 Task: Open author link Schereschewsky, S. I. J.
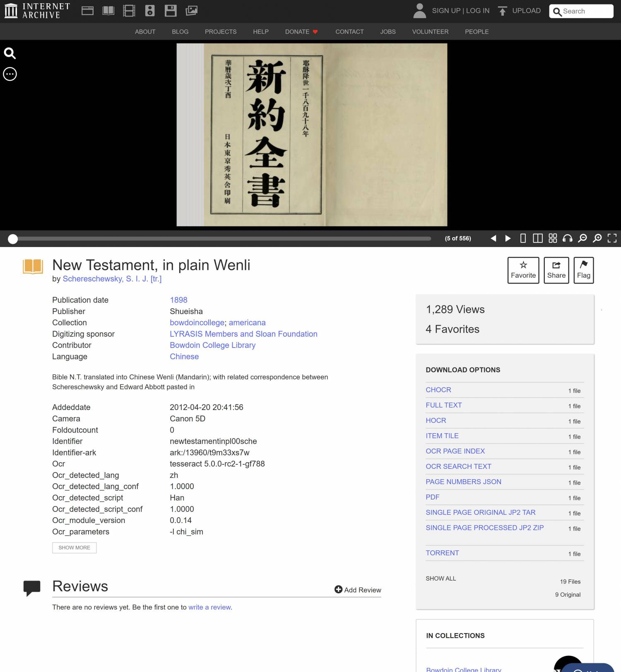[x=112, y=279]
